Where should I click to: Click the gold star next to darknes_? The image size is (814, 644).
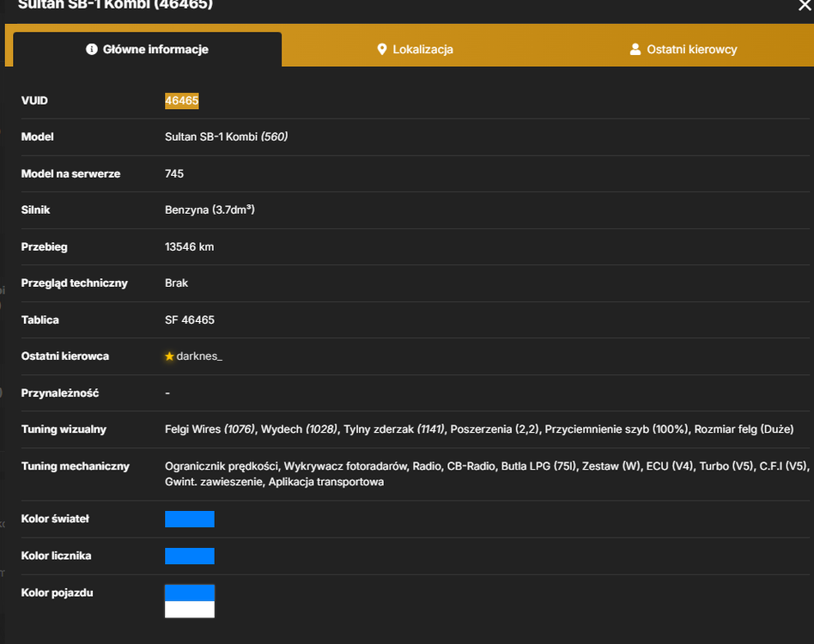(x=169, y=356)
